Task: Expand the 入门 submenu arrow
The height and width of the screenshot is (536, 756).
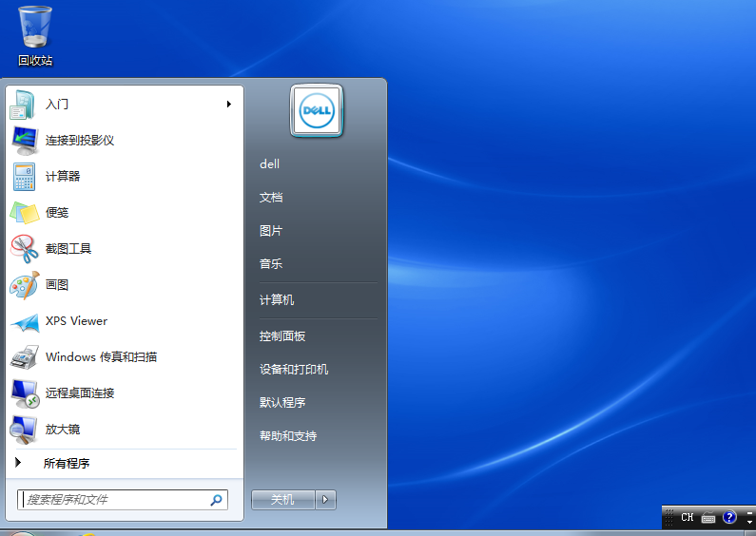Action: click(x=229, y=105)
